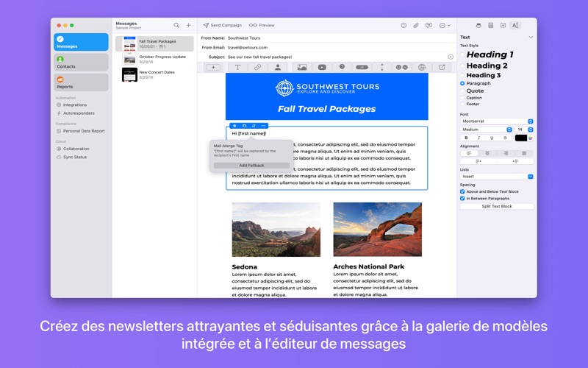Image resolution: width=588 pixels, height=368 pixels.
Task: Align text right
Action: click(506, 153)
